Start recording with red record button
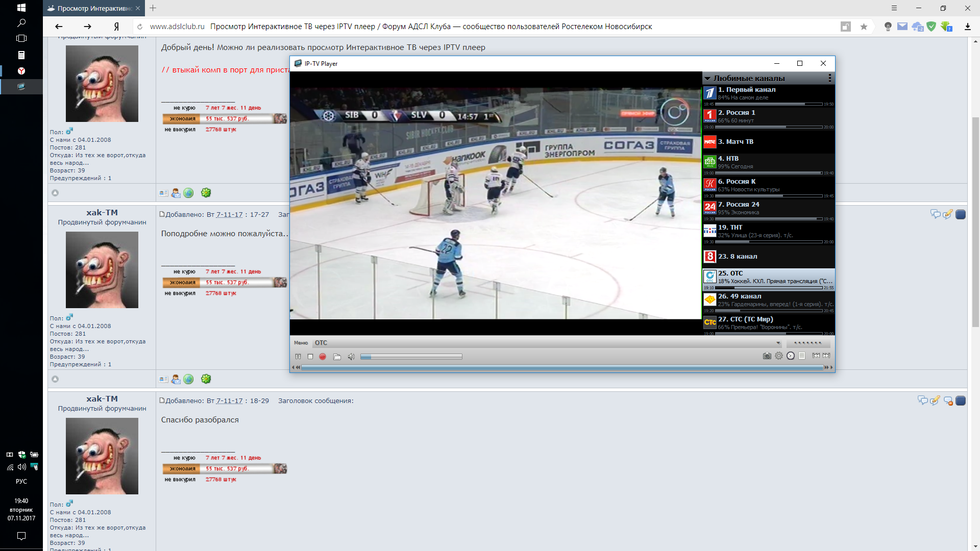This screenshot has height=551, width=980. [x=323, y=357]
